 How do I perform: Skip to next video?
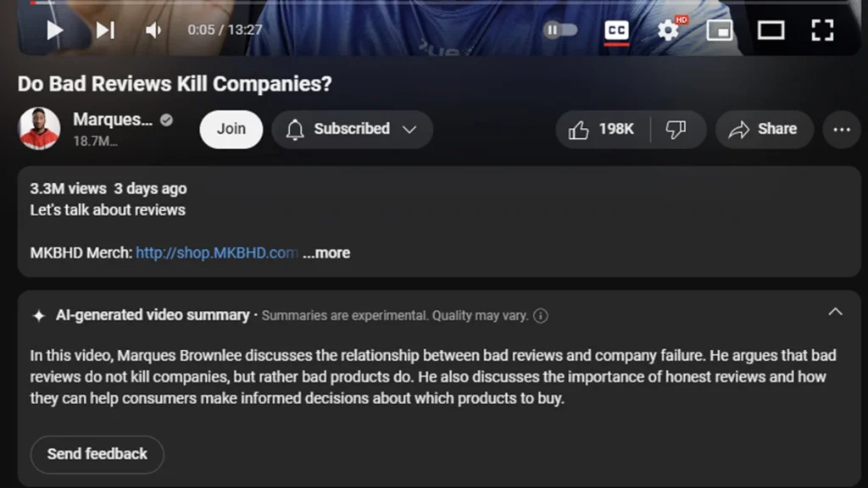coord(105,30)
